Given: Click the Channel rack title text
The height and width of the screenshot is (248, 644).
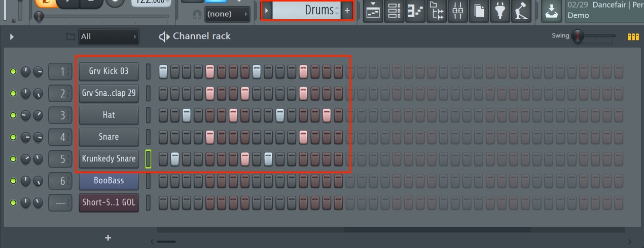Looking at the screenshot, I should pyautogui.click(x=202, y=36).
